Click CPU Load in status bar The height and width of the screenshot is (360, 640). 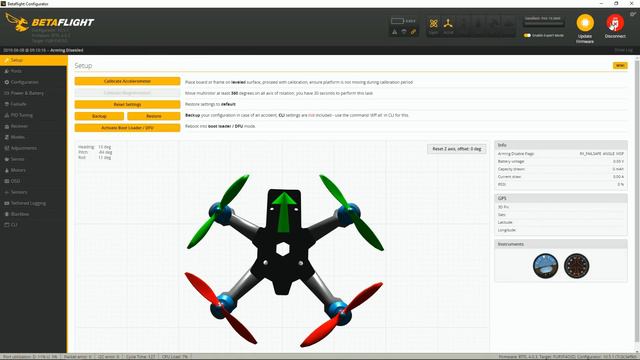click(175, 357)
